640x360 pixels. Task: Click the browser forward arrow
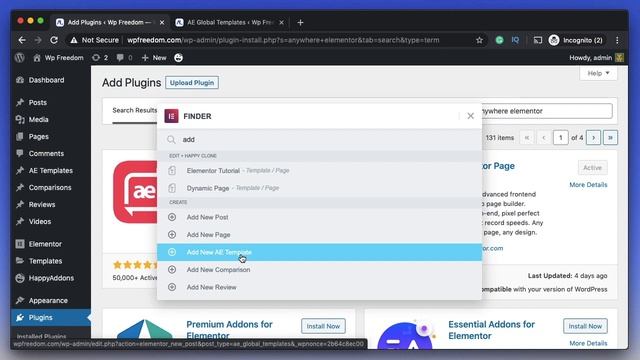coord(38,40)
